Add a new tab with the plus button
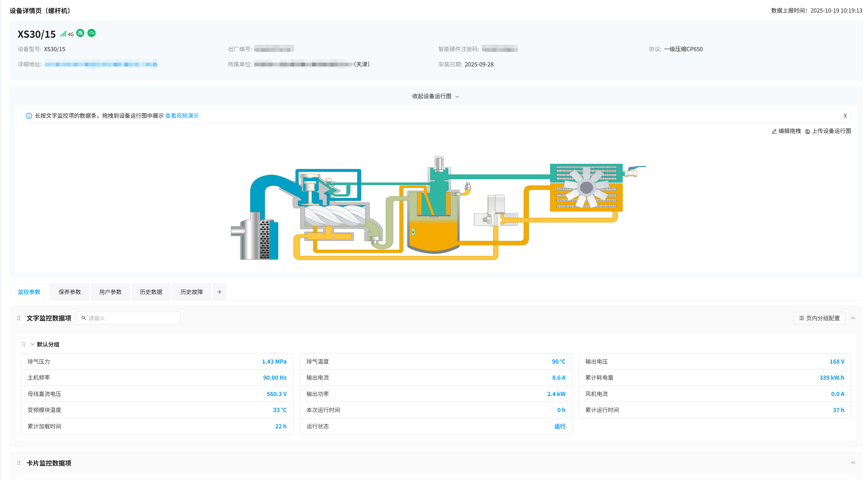Screen dimensions: 868x480 219,292
